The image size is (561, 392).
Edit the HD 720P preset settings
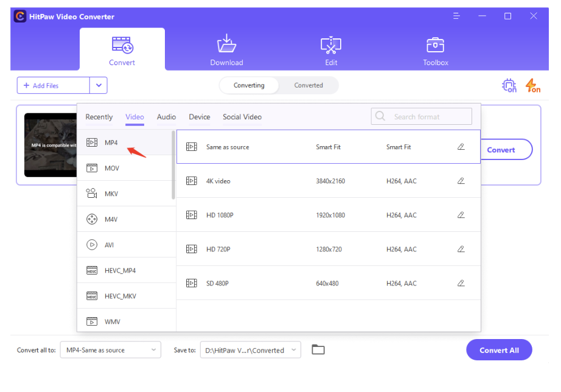click(461, 249)
